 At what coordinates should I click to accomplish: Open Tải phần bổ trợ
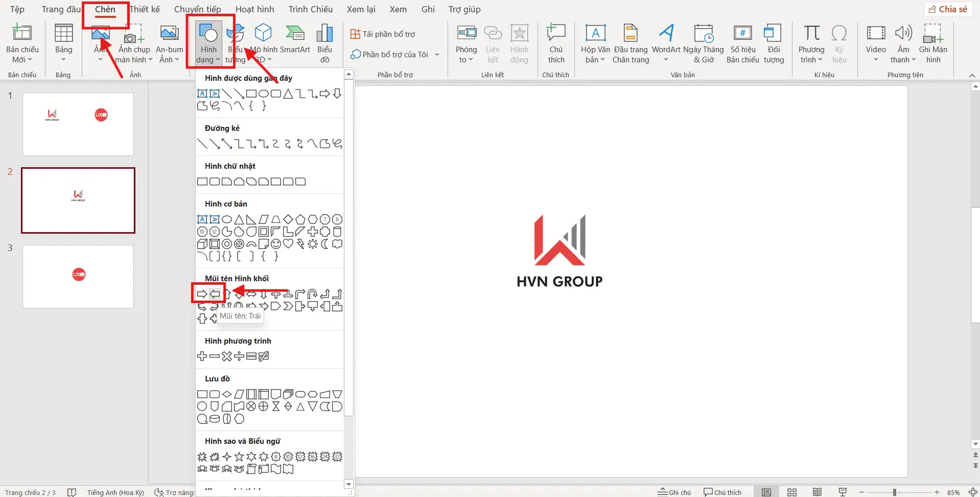pos(384,34)
